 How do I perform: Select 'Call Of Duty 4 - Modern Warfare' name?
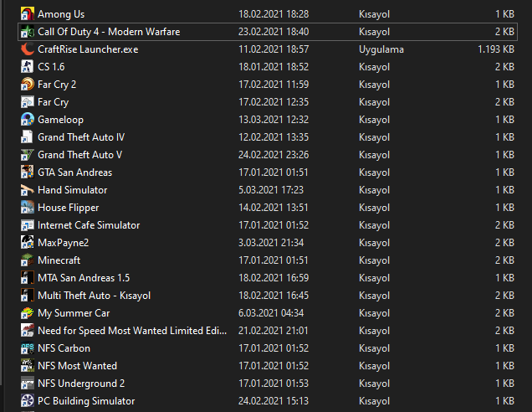tap(109, 32)
